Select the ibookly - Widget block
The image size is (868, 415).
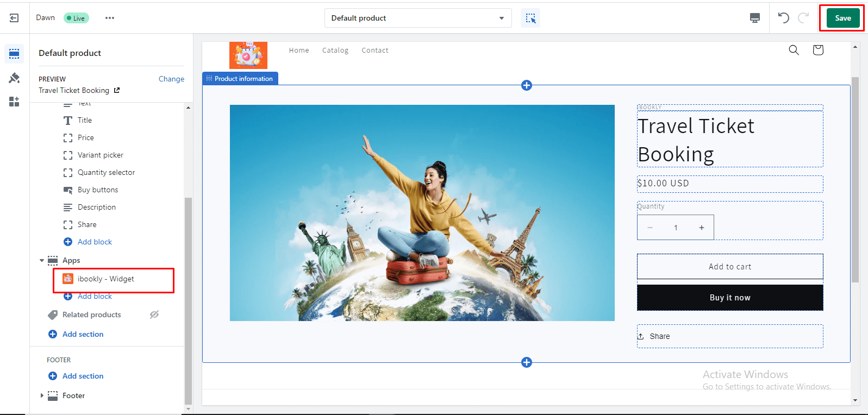click(105, 279)
